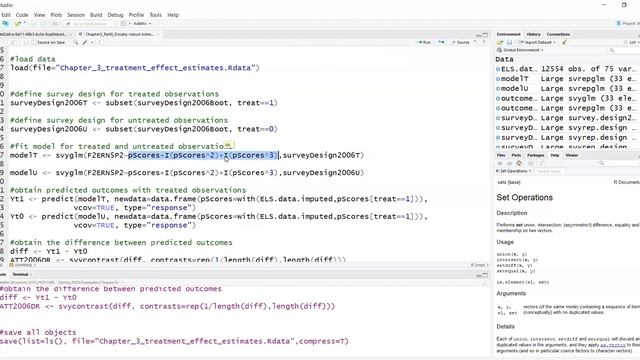Switch to the Connections tab
Viewport: 640px width, 360px height.
click(558, 34)
